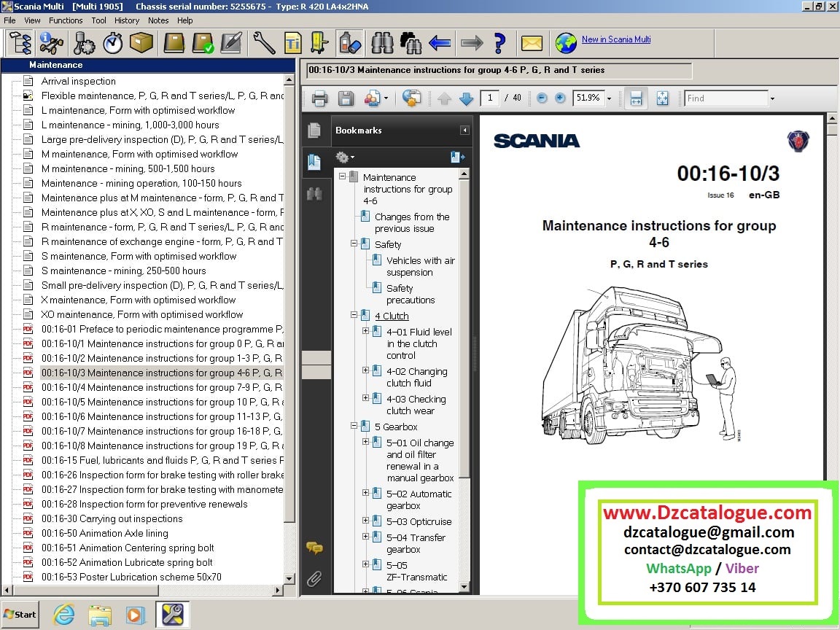Open the File menu
The height and width of the screenshot is (630, 840).
[9, 20]
